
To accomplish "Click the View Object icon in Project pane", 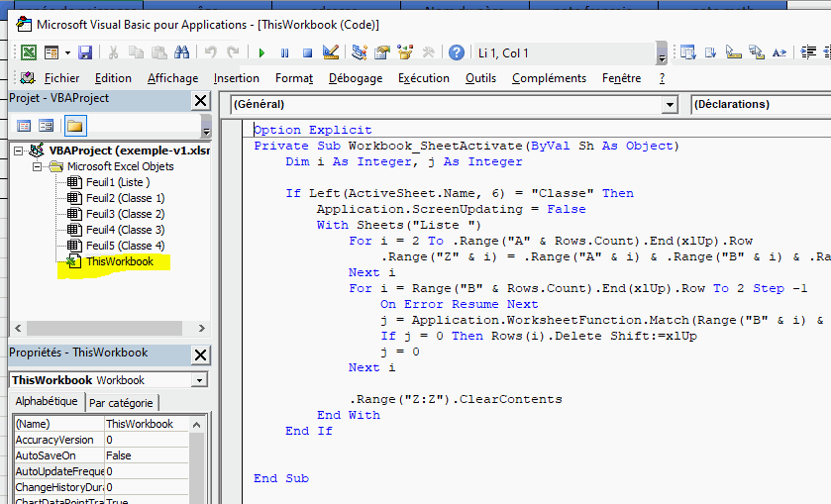I will coord(46,126).
